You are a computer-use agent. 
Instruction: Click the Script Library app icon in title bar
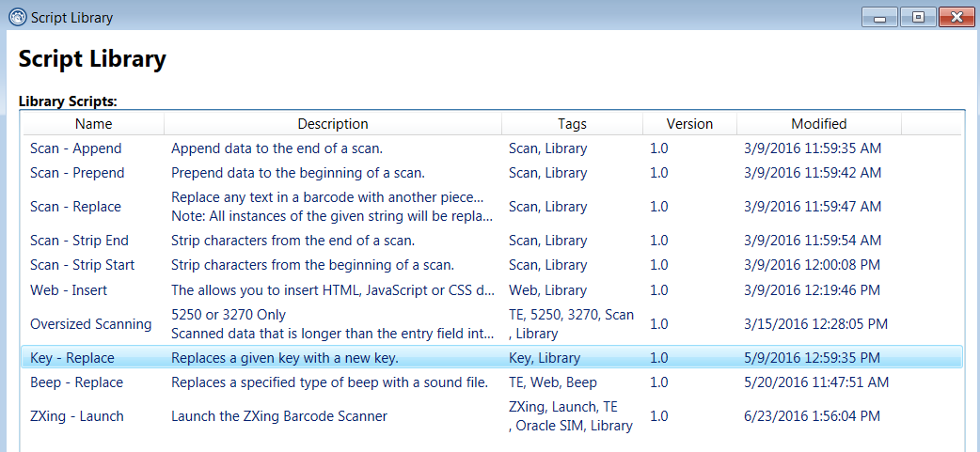point(16,17)
